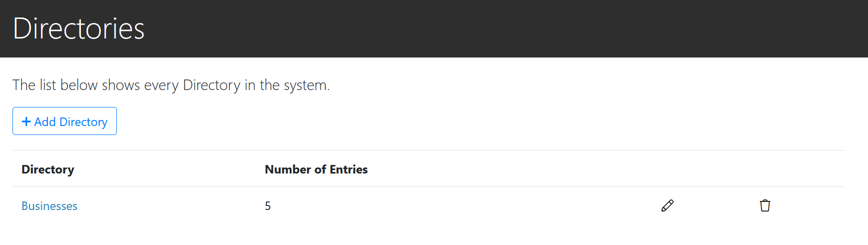The image size is (868, 245).
Task: Click the description text about every Directory
Action: (x=171, y=85)
